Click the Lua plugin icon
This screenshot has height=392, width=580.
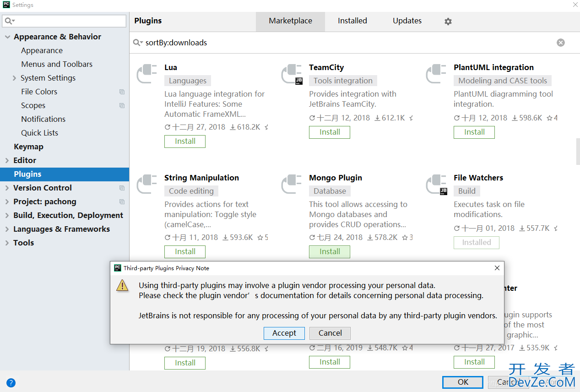pyautogui.click(x=147, y=74)
